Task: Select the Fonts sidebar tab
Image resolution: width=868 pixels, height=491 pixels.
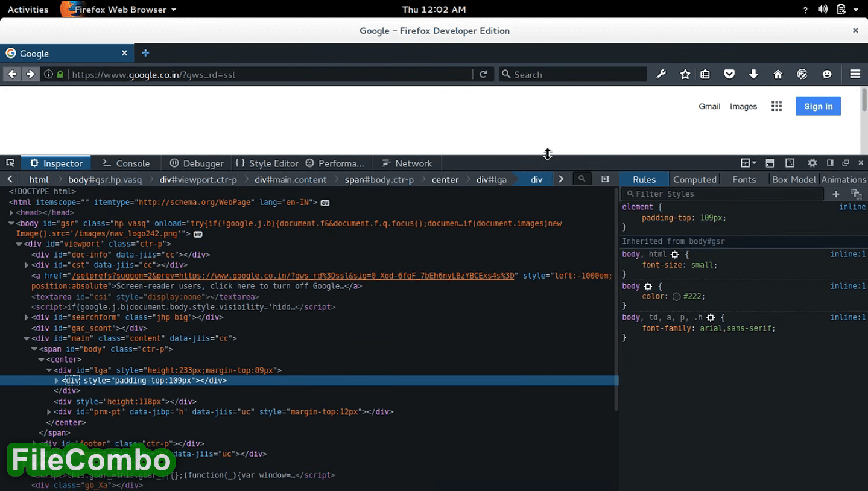Action: pyautogui.click(x=744, y=179)
